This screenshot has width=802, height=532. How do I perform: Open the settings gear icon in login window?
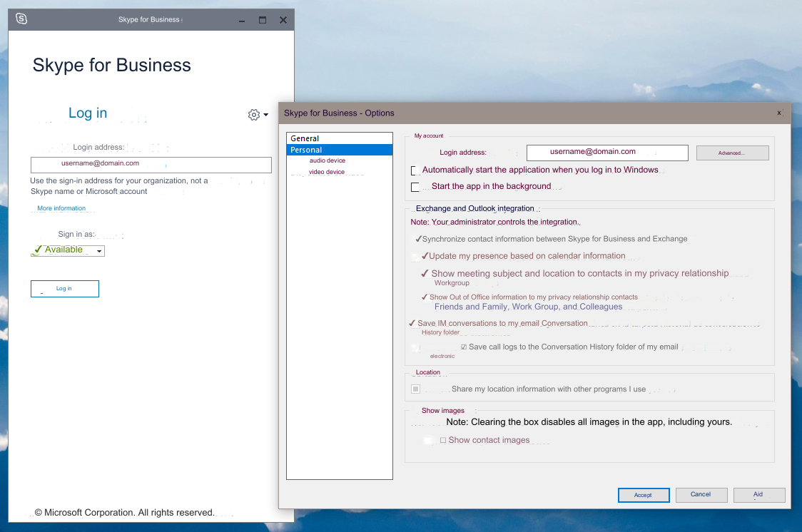click(254, 115)
